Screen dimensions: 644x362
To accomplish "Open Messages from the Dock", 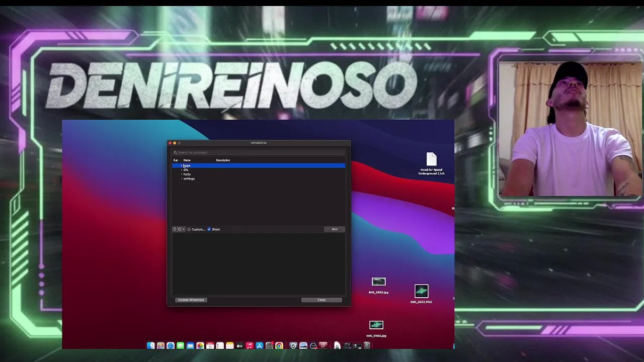I will (x=180, y=345).
